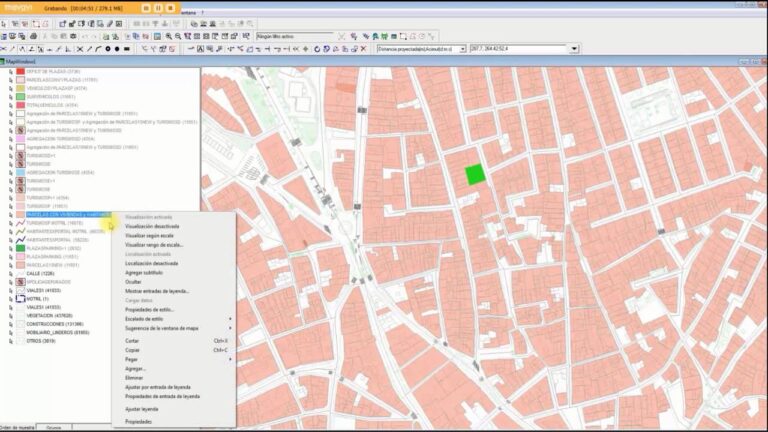Screen dimensions: 768x432
Task: Click the black X icon in bottom toolbar
Action: pyautogui.click(x=80, y=49)
